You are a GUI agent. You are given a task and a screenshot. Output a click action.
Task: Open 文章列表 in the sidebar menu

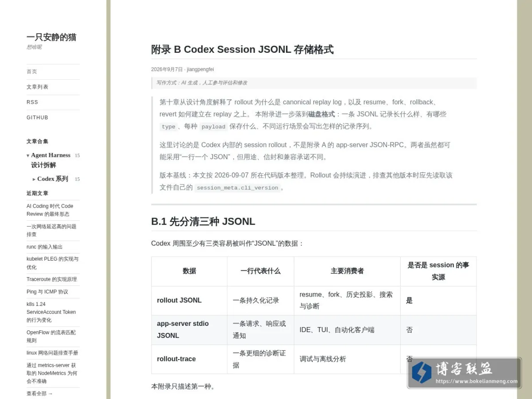37,87
